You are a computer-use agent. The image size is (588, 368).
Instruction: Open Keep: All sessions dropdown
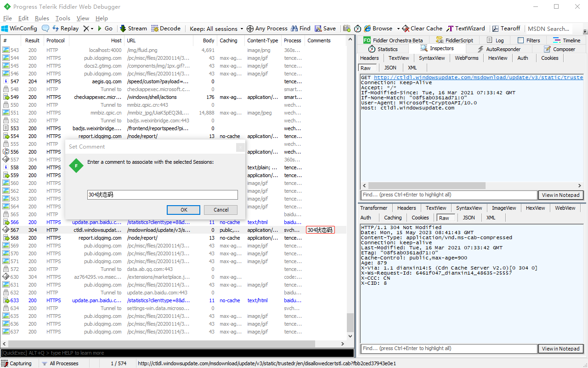pyautogui.click(x=216, y=29)
